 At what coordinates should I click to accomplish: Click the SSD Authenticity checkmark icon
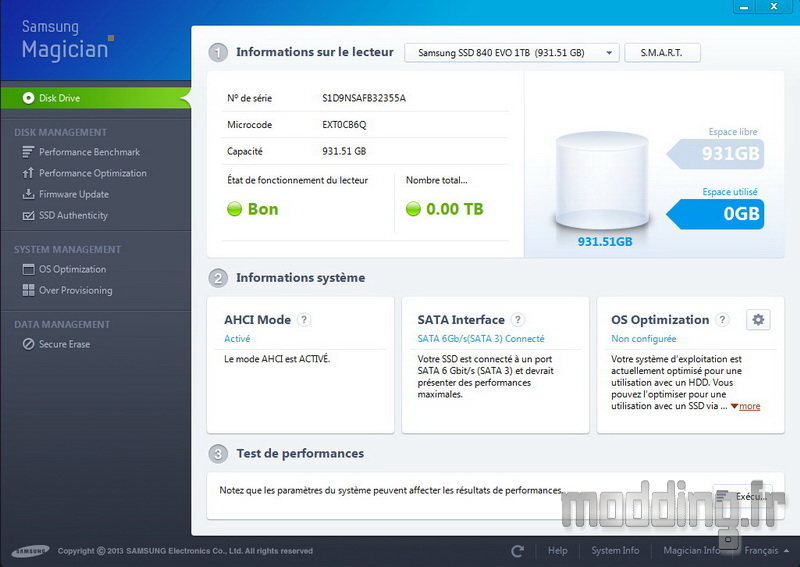pos(28,215)
